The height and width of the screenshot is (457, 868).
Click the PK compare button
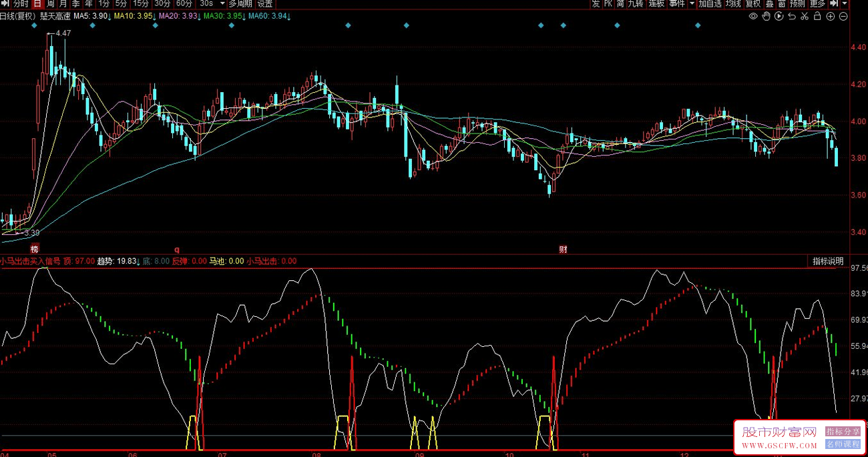pos(608,3)
